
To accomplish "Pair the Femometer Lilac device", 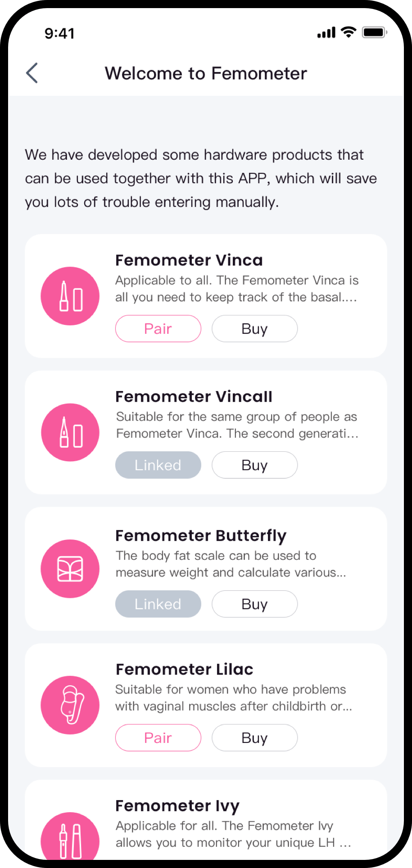I will [158, 738].
